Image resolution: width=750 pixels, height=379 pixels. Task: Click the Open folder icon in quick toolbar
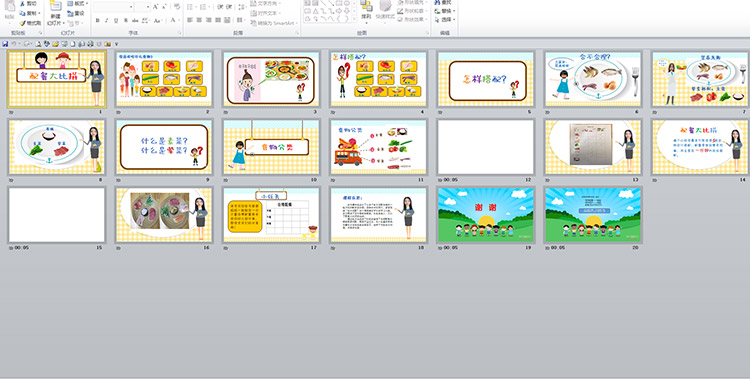click(x=55, y=44)
